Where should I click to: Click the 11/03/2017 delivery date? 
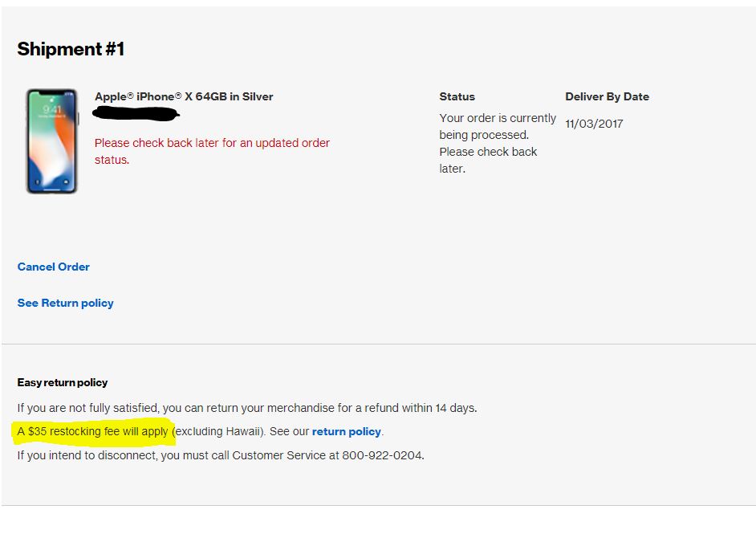tap(594, 124)
